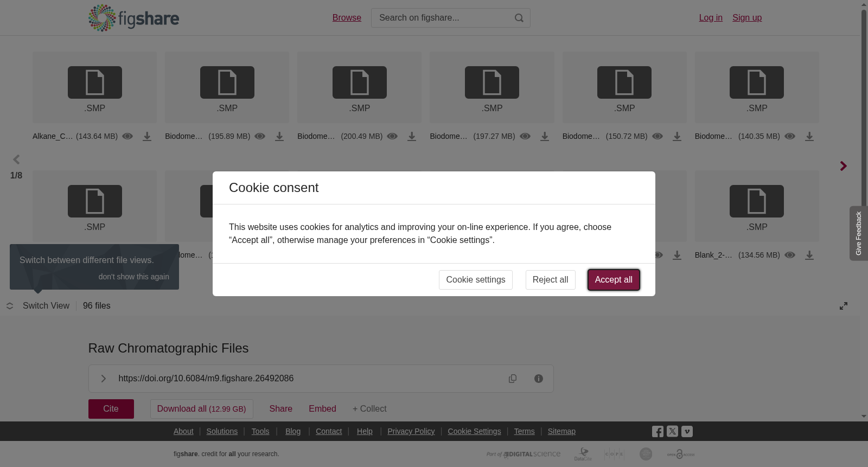This screenshot has width=868, height=467.
Task: Enter fullscreen file viewer mode
Action: pos(844,306)
